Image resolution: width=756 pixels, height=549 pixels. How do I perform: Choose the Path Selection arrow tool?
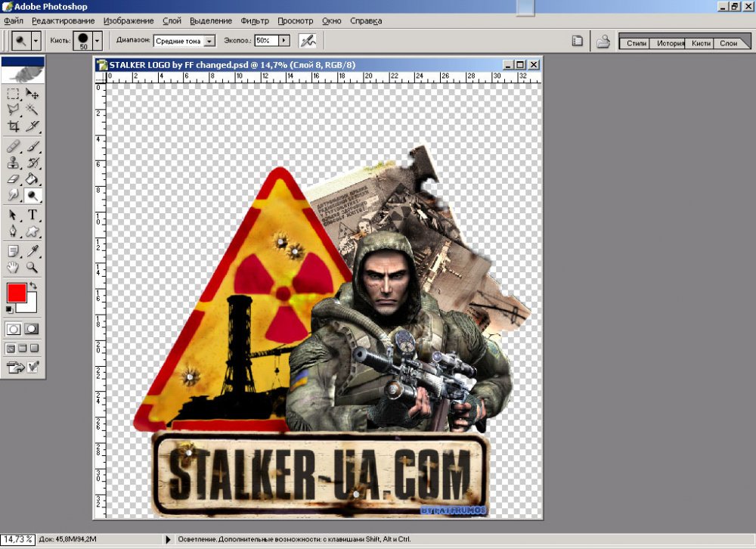(13, 216)
